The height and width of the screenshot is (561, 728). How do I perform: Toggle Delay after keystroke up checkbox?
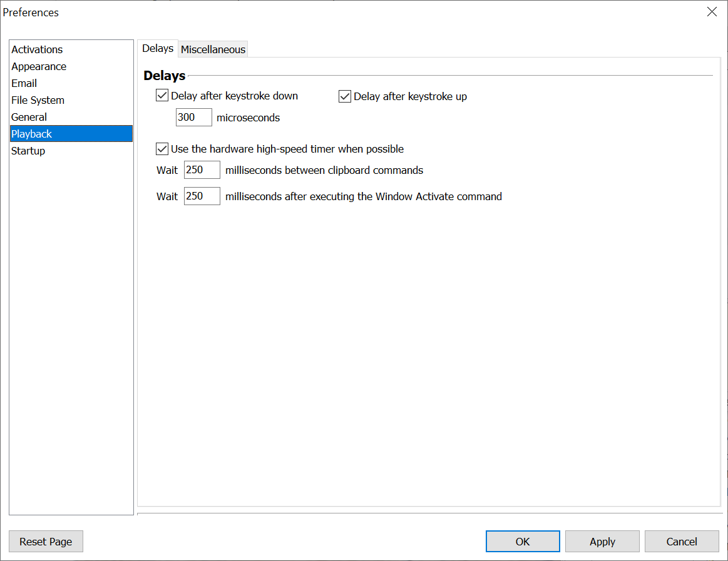pyautogui.click(x=345, y=96)
